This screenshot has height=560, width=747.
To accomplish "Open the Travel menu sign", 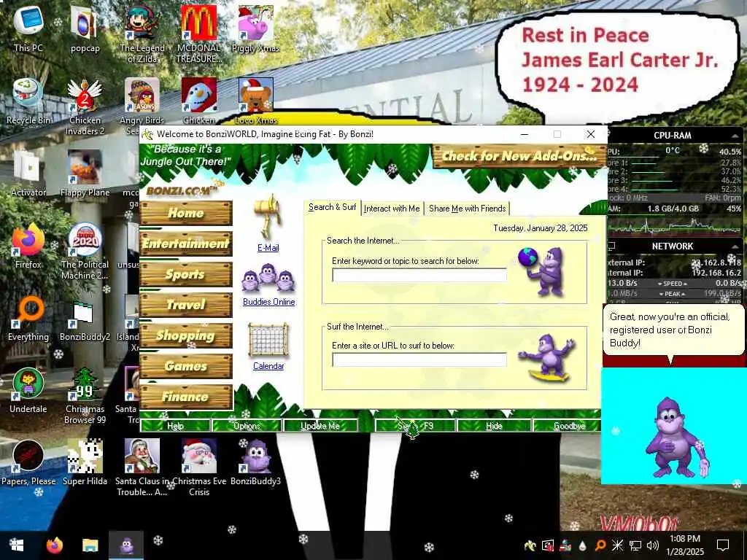I will click(186, 305).
